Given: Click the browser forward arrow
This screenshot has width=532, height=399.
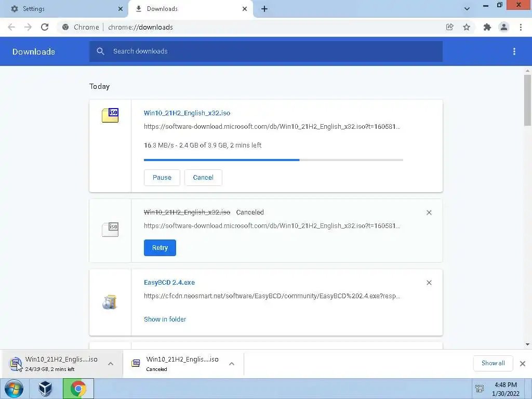Looking at the screenshot, I should coord(28,27).
